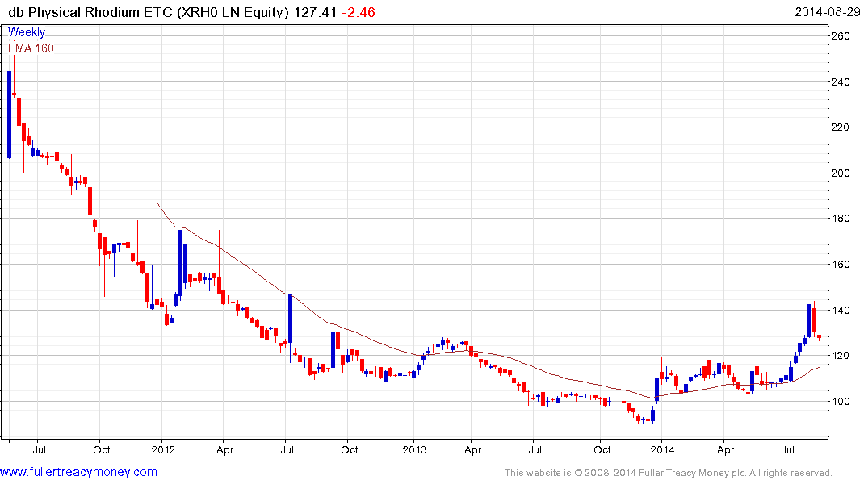
Task: Click the 120 price axis label
Action: (x=841, y=356)
